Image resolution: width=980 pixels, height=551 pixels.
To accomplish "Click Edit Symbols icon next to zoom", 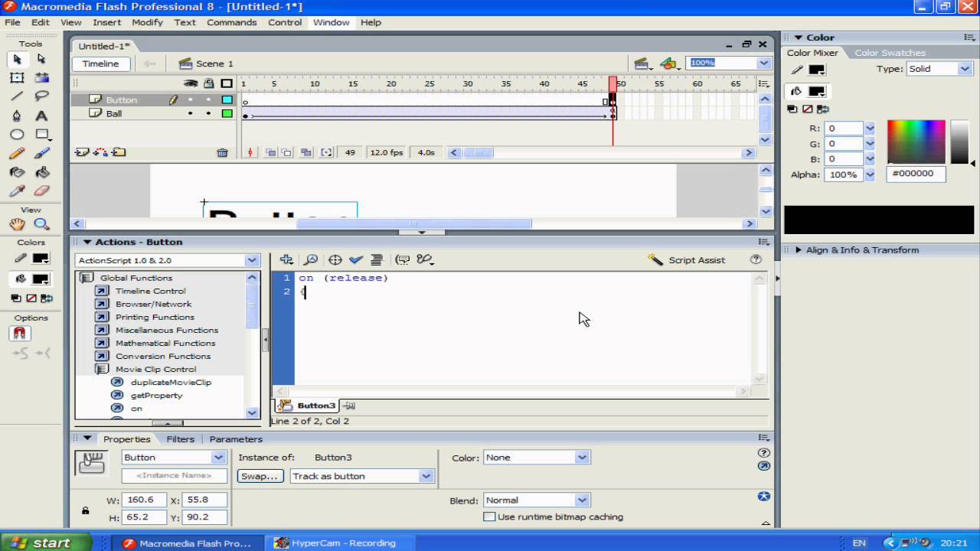I will pos(670,64).
